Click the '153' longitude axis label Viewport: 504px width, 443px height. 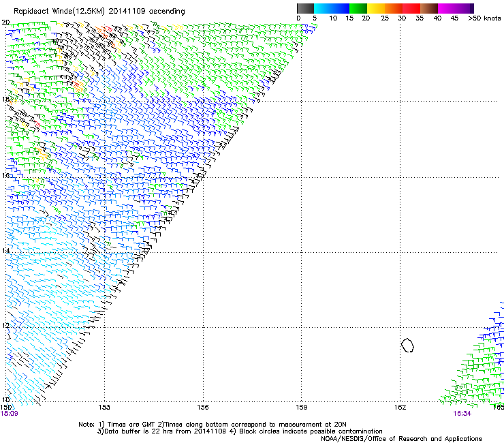104,408
